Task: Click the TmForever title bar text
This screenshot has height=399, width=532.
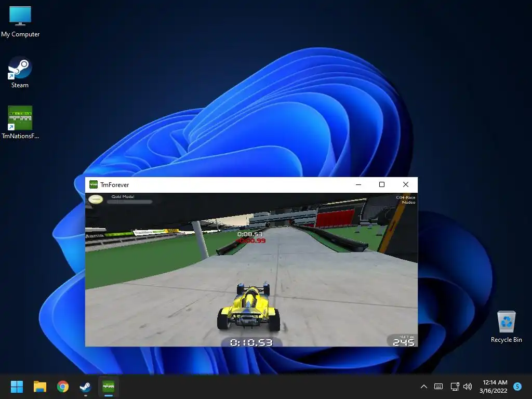Action: [115, 185]
